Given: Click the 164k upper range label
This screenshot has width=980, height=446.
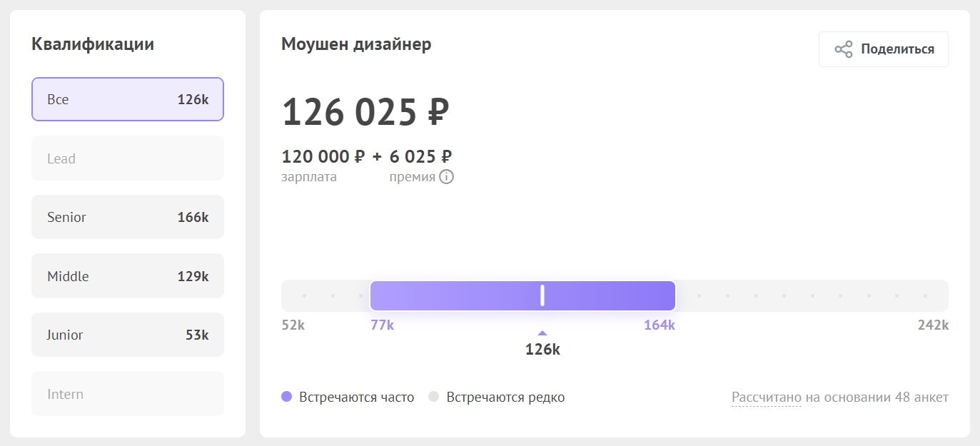Looking at the screenshot, I should pyautogui.click(x=659, y=325).
